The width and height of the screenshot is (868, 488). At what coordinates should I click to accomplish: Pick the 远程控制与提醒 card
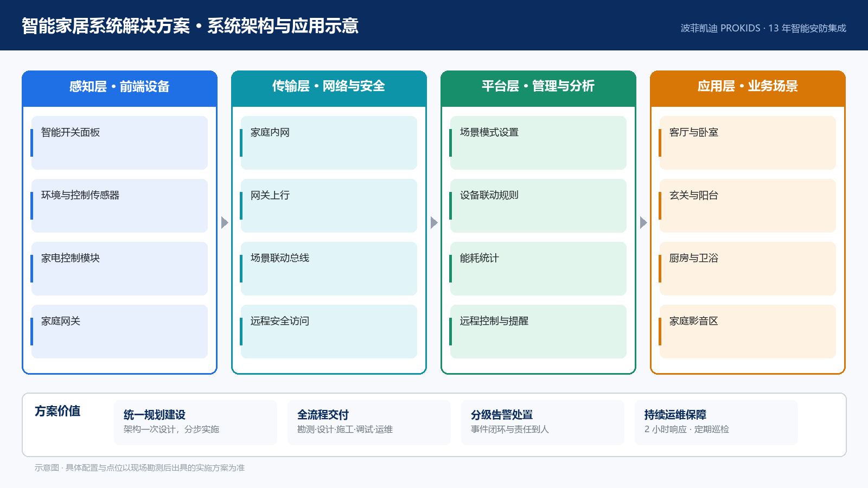(538, 331)
